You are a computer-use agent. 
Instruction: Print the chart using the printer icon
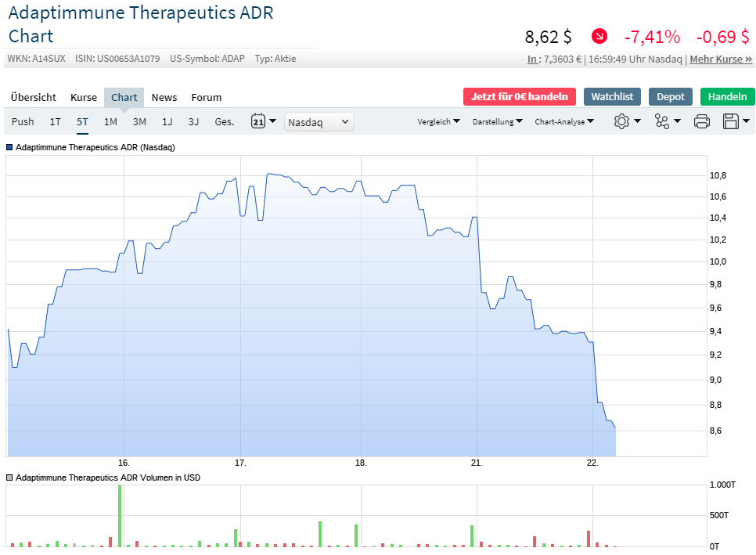(701, 121)
